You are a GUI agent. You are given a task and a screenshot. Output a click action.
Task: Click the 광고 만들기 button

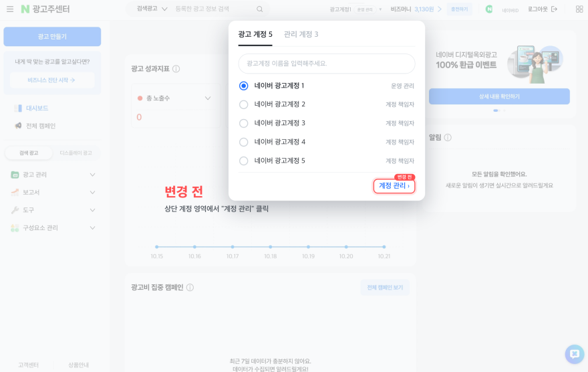click(52, 36)
